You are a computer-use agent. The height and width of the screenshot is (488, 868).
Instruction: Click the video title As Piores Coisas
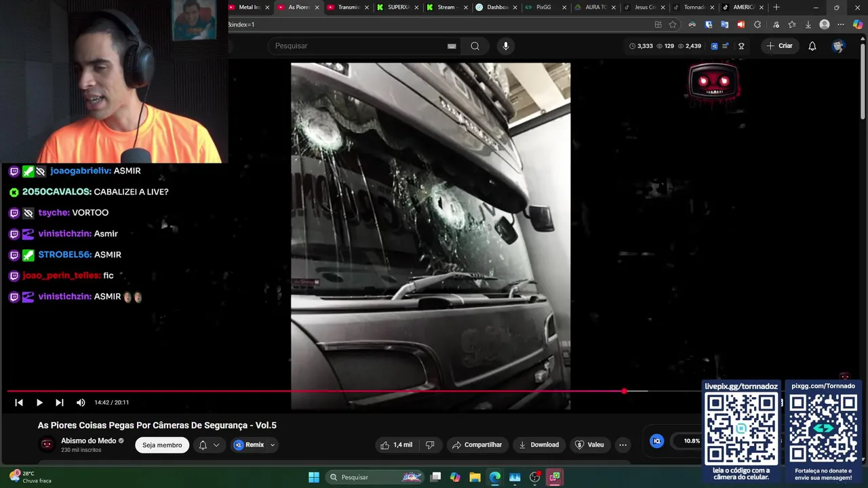tap(157, 426)
